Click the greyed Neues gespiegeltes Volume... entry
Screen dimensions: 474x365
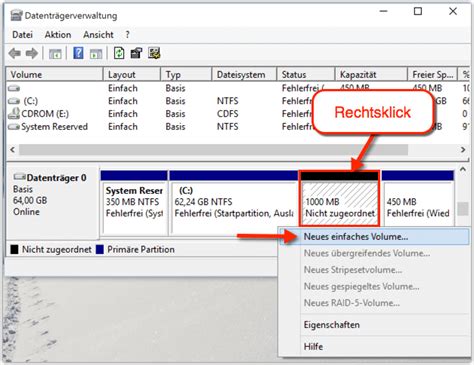point(373,286)
